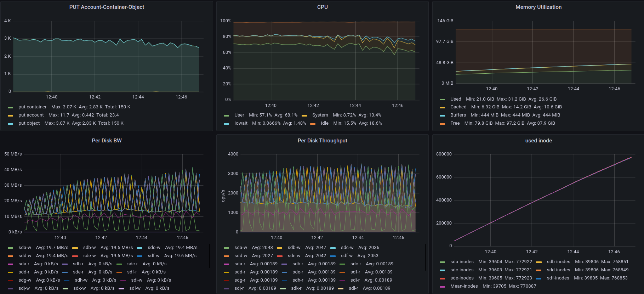Click the put object legend color swatch
Image resolution: width=644 pixels, height=294 pixels.
pyautogui.click(x=11, y=124)
